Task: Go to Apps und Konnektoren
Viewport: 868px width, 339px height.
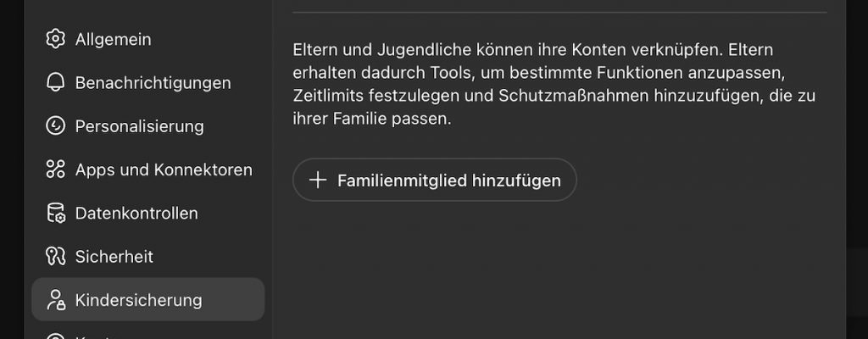Action: tap(164, 169)
